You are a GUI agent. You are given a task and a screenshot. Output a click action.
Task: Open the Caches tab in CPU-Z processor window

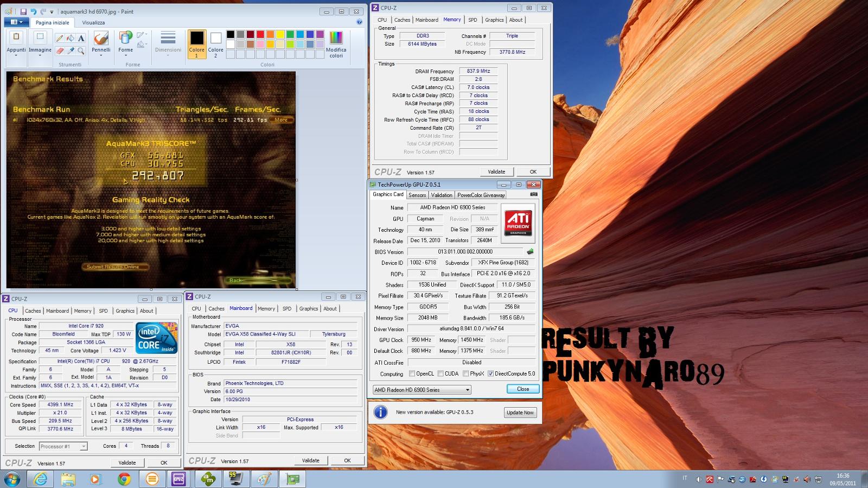[33, 311]
